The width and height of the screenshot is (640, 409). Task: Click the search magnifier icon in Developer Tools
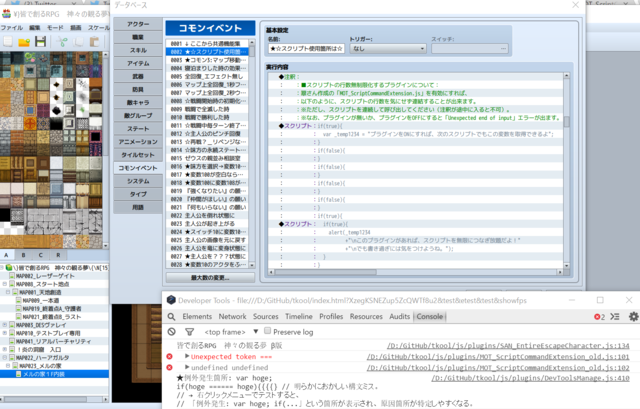[x=171, y=317]
